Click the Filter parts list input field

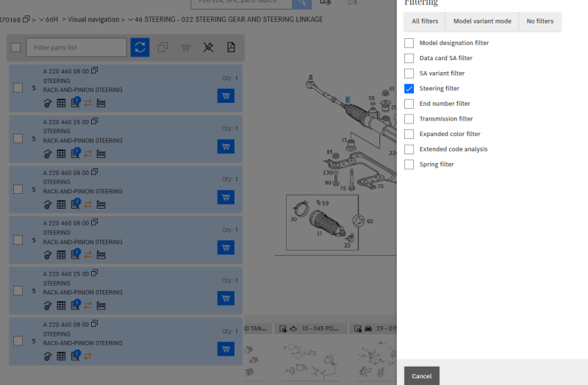[x=76, y=48]
